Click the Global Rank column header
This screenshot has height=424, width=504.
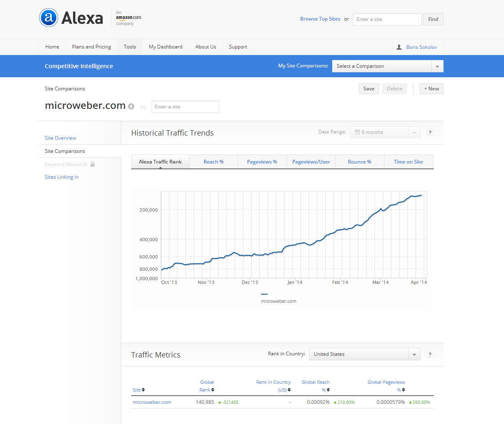pos(207,386)
